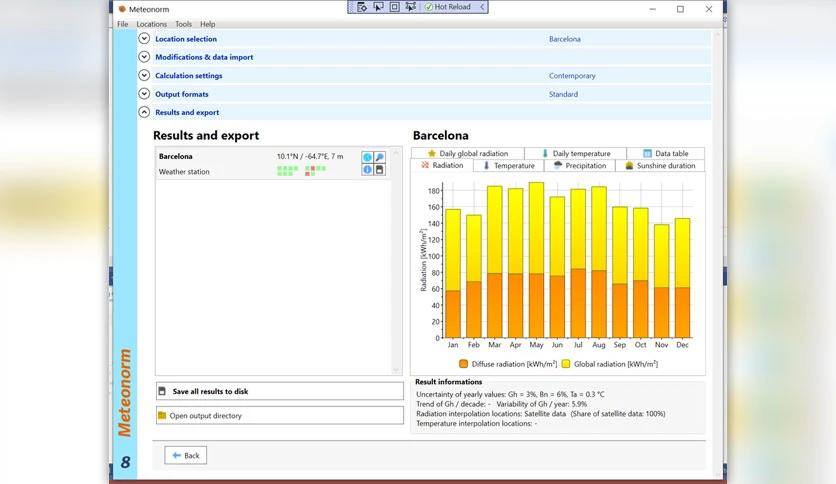Expand the Location selection section
The width and height of the screenshot is (836, 484).
click(x=144, y=38)
